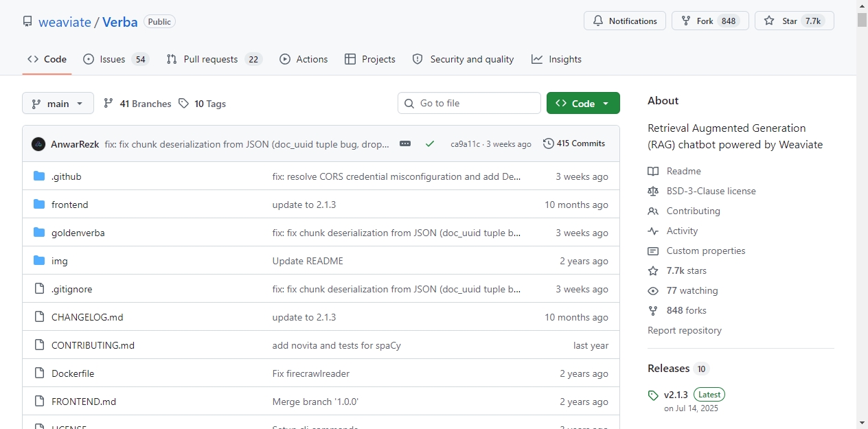The image size is (868, 429).
Task: View the 10 Tags
Action: tap(202, 104)
